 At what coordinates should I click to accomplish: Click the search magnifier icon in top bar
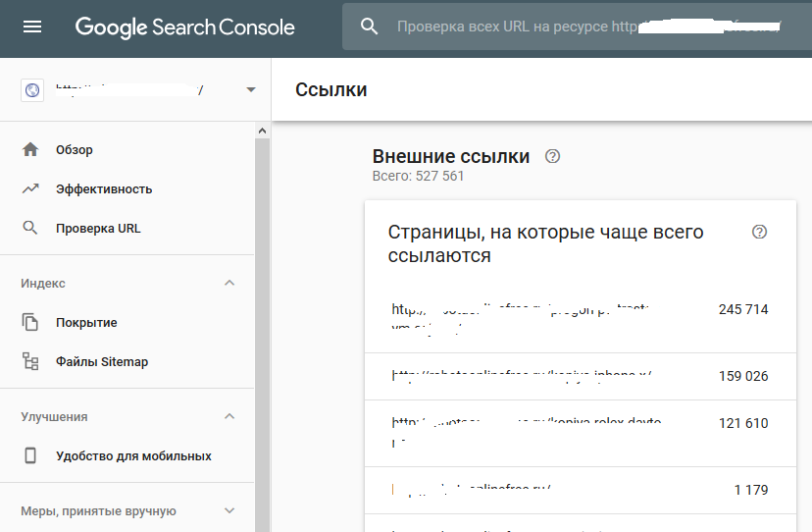[x=370, y=27]
